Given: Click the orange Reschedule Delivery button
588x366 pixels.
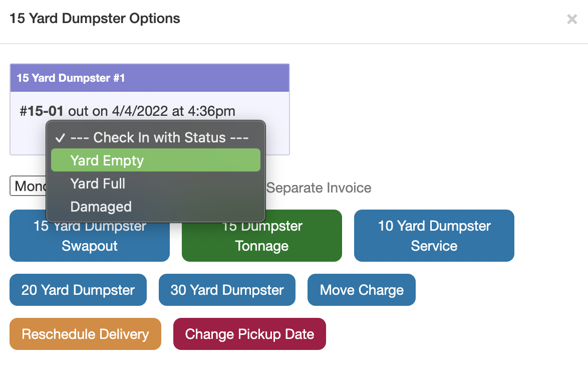Looking at the screenshot, I should point(85,334).
